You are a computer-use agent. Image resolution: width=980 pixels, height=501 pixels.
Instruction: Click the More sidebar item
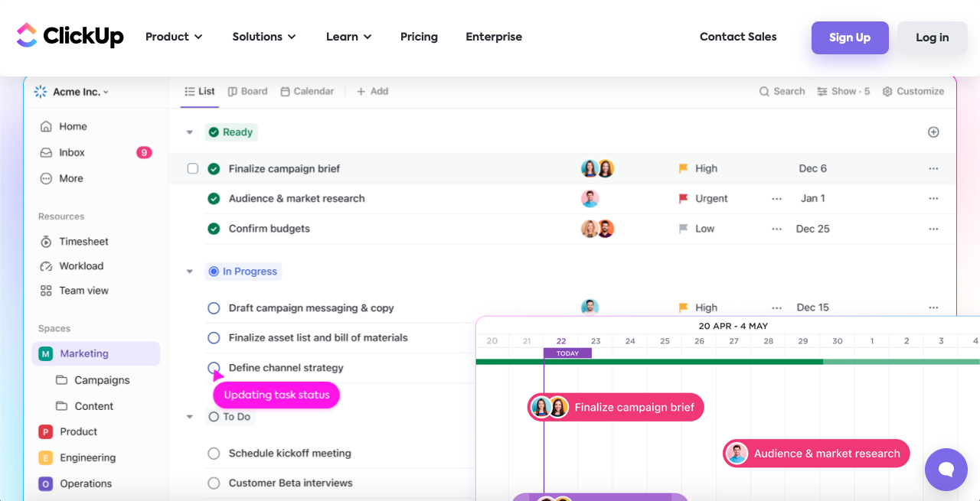tap(61, 178)
